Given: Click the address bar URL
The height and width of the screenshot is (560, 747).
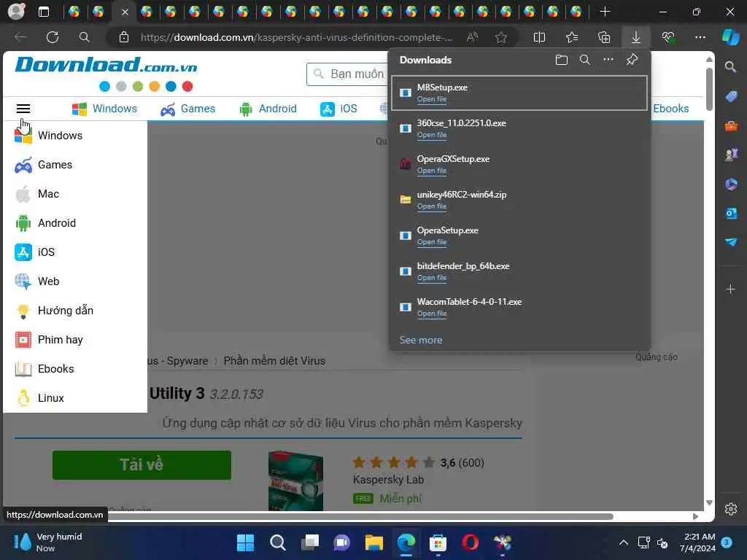Looking at the screenshot, I should coord(296,37).
